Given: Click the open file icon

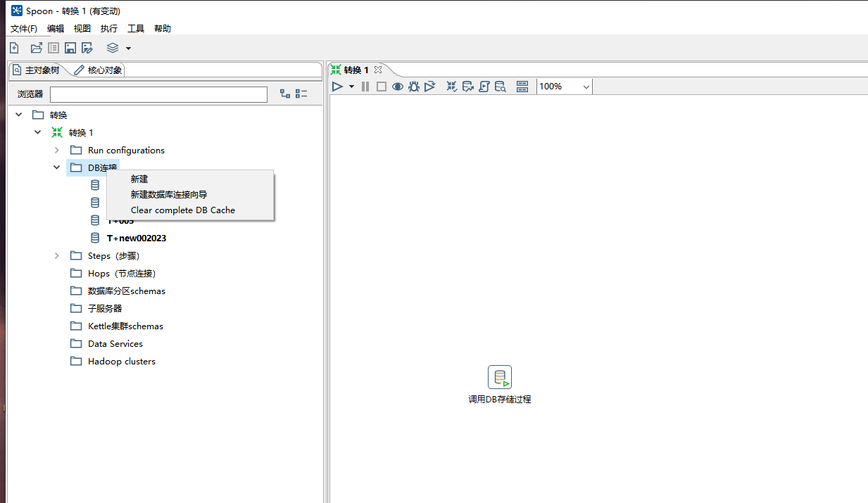Looking at the screenshot, I should point(36,48).
